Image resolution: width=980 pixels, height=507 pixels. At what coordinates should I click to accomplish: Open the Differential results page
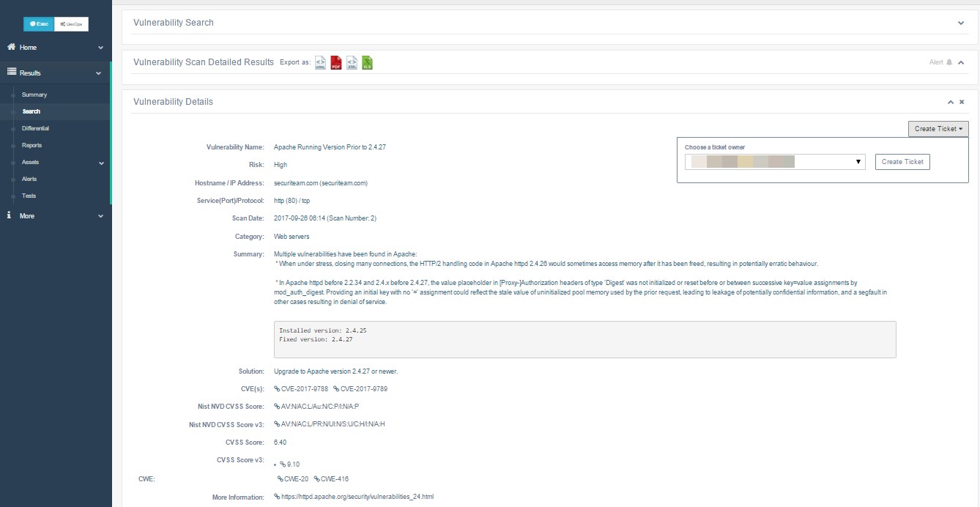pos(35,128)
